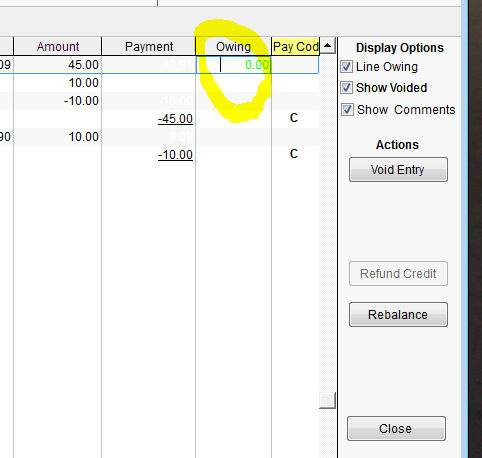Select the Owing column header
This screenshot has height=458, width=482.
233,47
